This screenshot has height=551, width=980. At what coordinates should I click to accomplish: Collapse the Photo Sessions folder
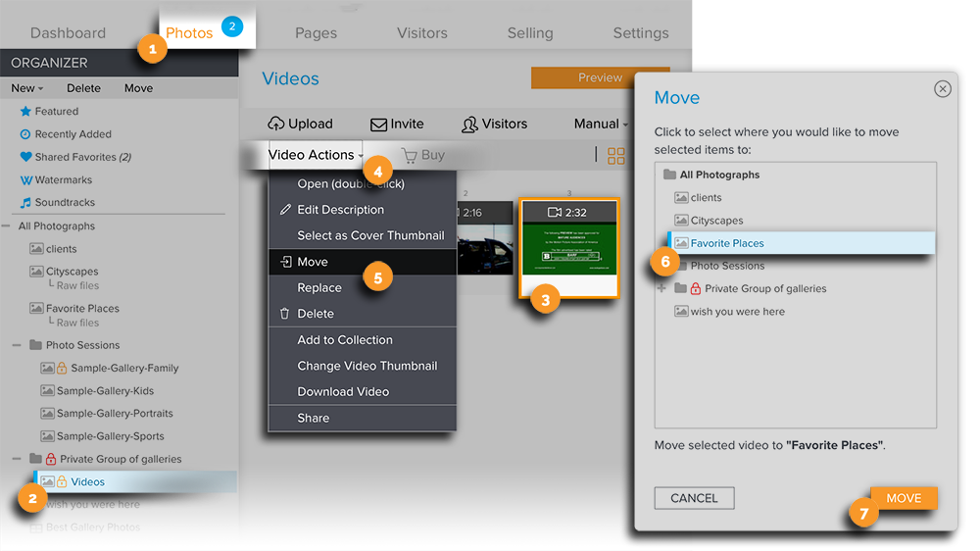click(x=17, y=345)
